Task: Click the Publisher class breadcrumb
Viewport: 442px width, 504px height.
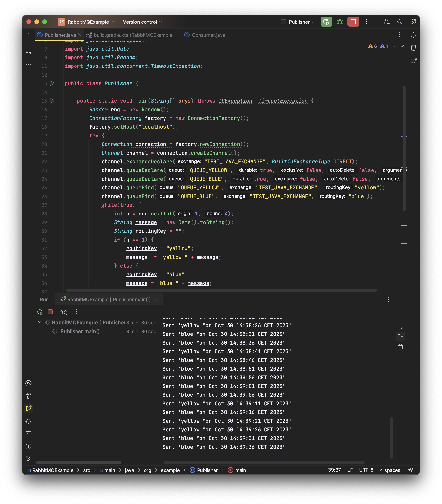Action: [x=204, y=470]
